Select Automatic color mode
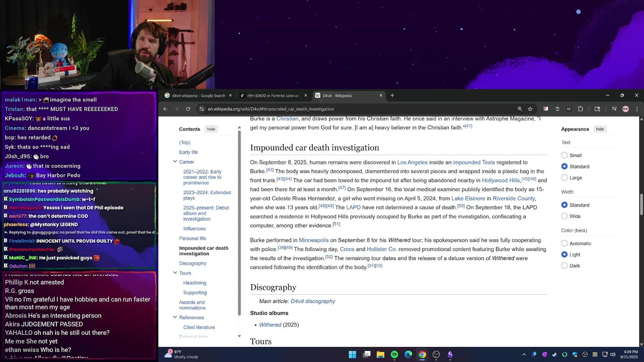This screenshot has width=644, height=362. pos(564,243)
